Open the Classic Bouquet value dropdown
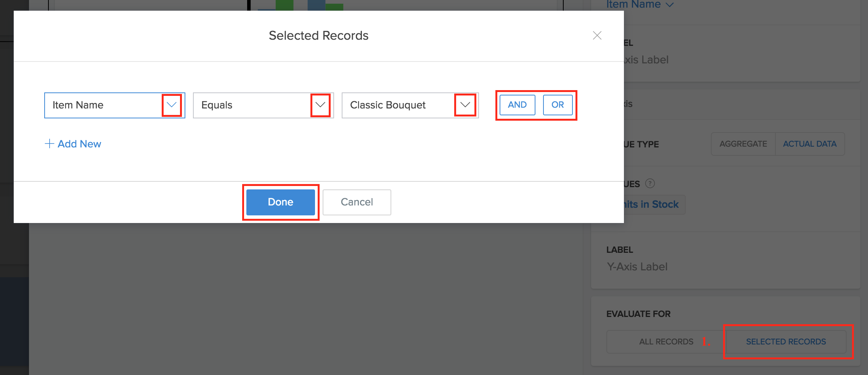 [465, 105]
